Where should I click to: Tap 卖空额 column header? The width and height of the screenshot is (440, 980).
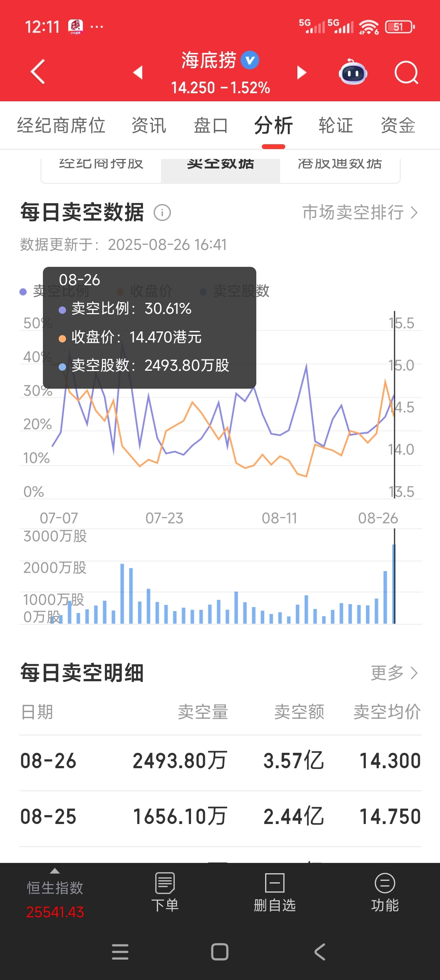[x=299, y=711]
